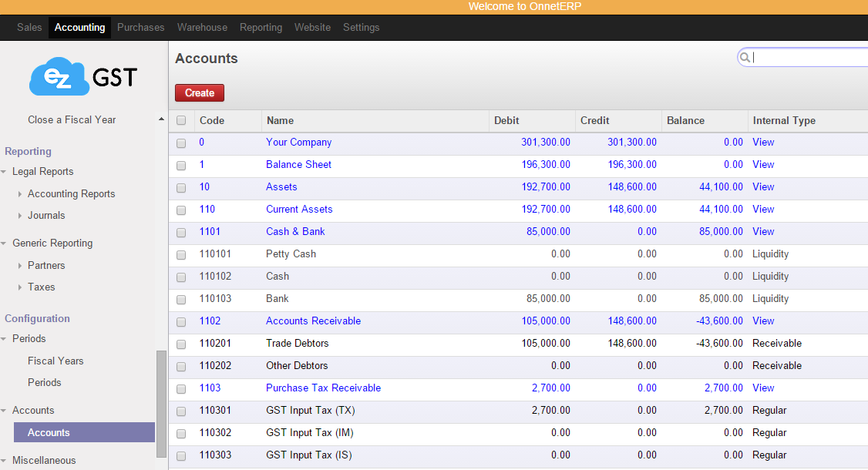Click inside the search input field
This screenshot has width=868, height=470.
tap(802, 57)
